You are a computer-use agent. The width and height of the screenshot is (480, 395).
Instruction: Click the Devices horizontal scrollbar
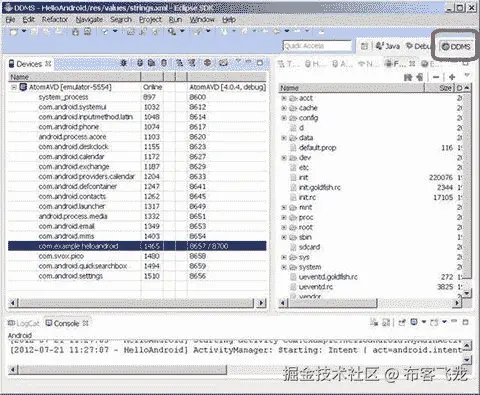point(137,303)
